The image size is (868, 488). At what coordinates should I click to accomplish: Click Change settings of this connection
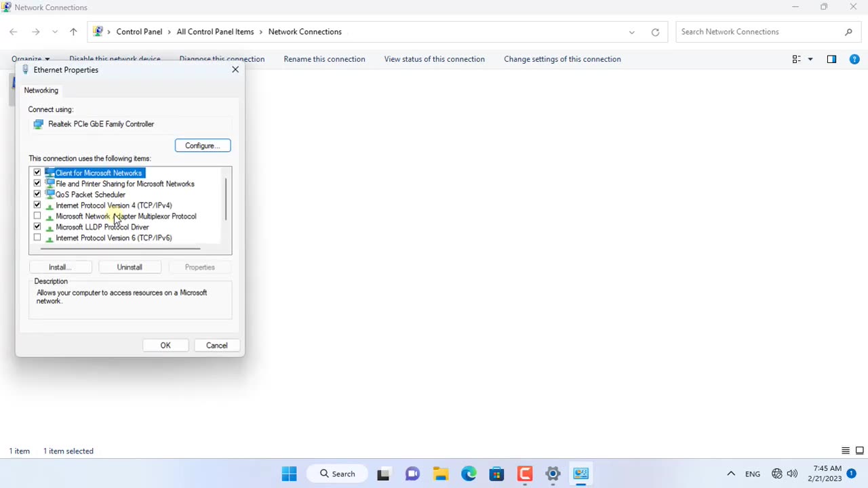point(562,59)
